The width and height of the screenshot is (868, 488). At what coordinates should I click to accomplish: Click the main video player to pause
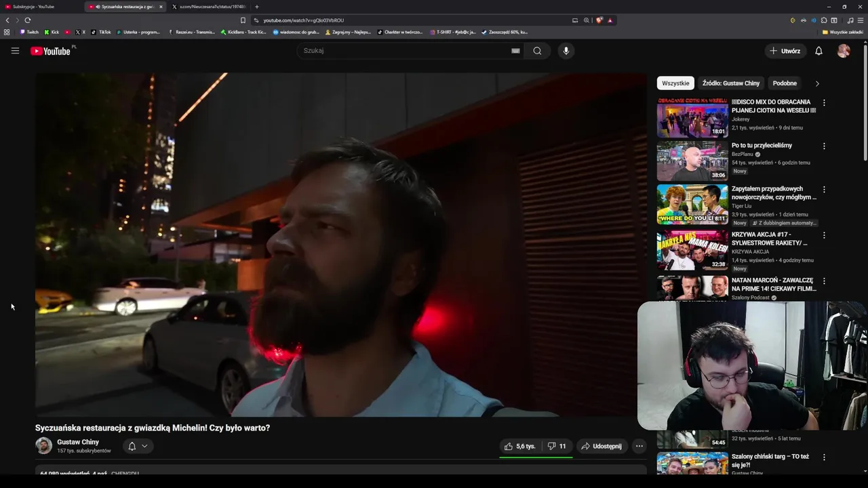tap(341, 245)
